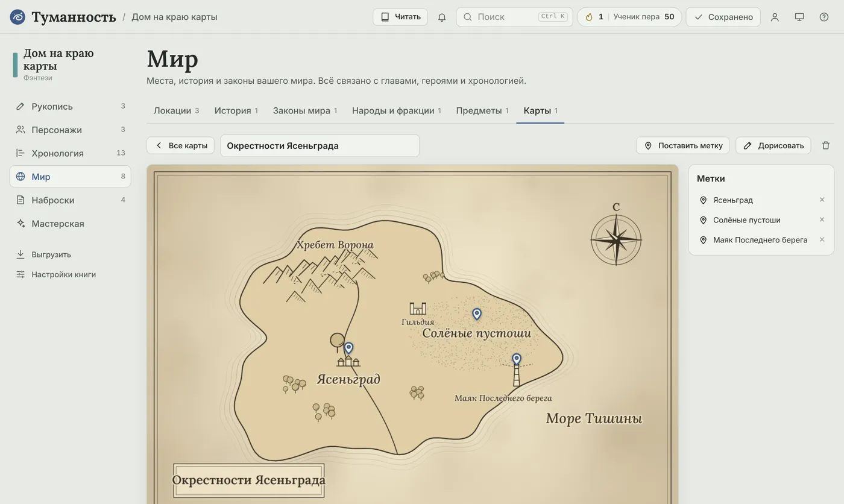The image size is (844, 504).
Task: Open Наброски in the sidebar
Action: [x=70, y=200]
